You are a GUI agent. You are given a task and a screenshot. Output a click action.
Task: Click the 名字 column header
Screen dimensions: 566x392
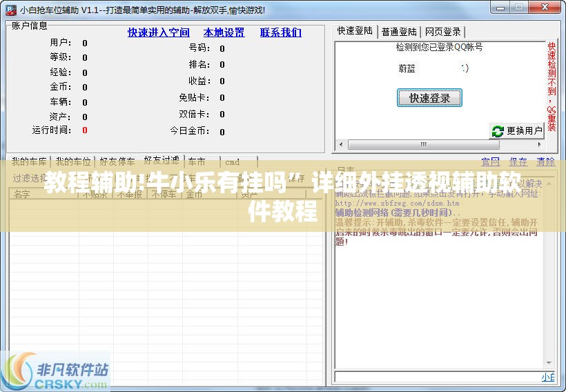pos(43,194)
